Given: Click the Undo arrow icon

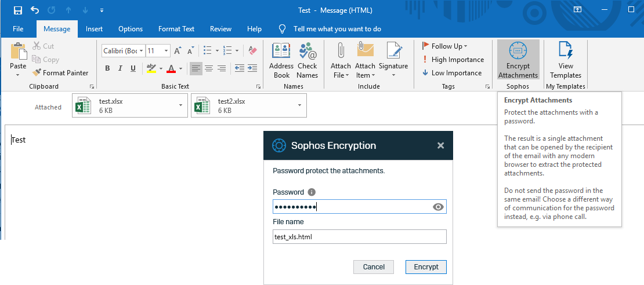Looking at the screenshot, I should pyautogui.click(x=34, y=10).
